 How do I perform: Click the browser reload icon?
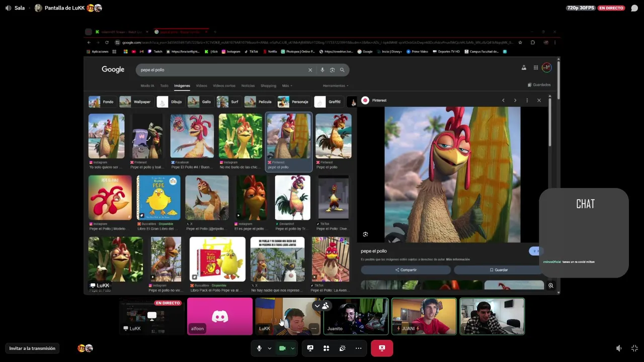(x=107, y=42)
